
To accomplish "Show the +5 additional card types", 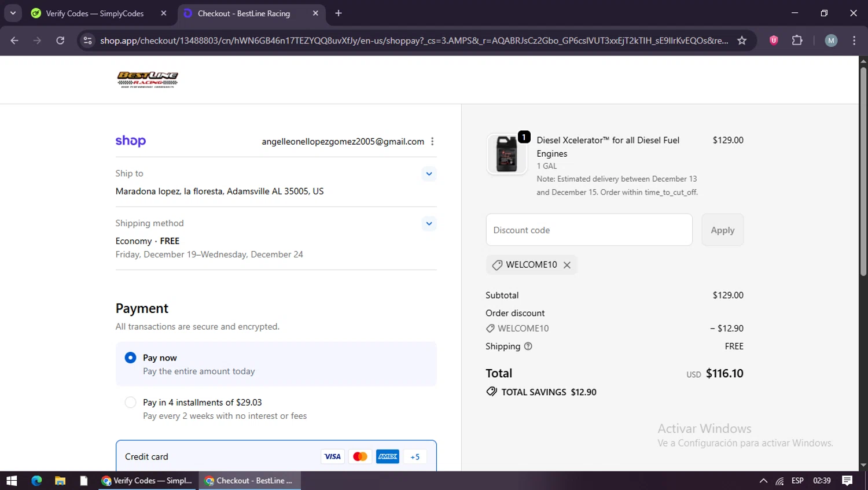I will pyautogui.click(x=415, y=456).
